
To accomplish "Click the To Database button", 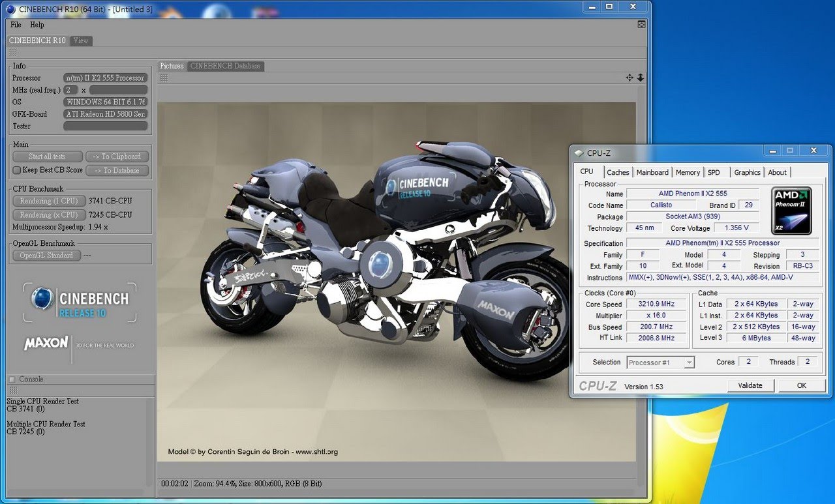I will click(x=117, y=170).
